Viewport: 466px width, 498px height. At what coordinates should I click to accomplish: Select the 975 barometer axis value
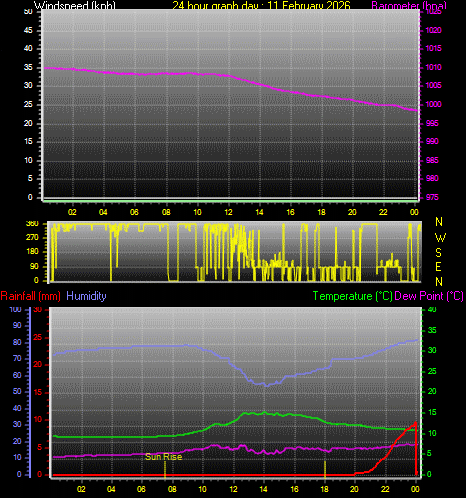pos(432,197)
